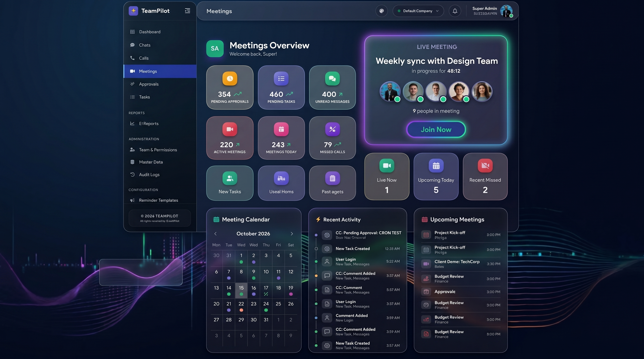Click the gear icon beside New Tack Created
The image size is (644, 359).
pos(327,249)
